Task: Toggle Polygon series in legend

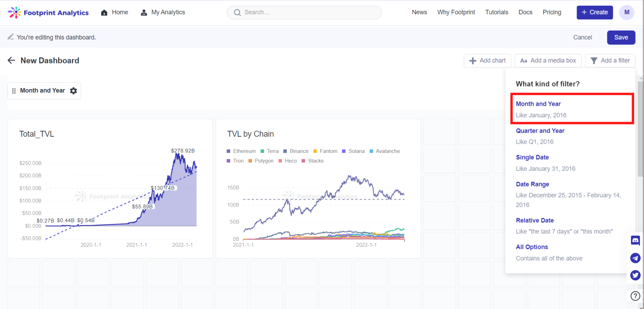Action: point(261,161)
